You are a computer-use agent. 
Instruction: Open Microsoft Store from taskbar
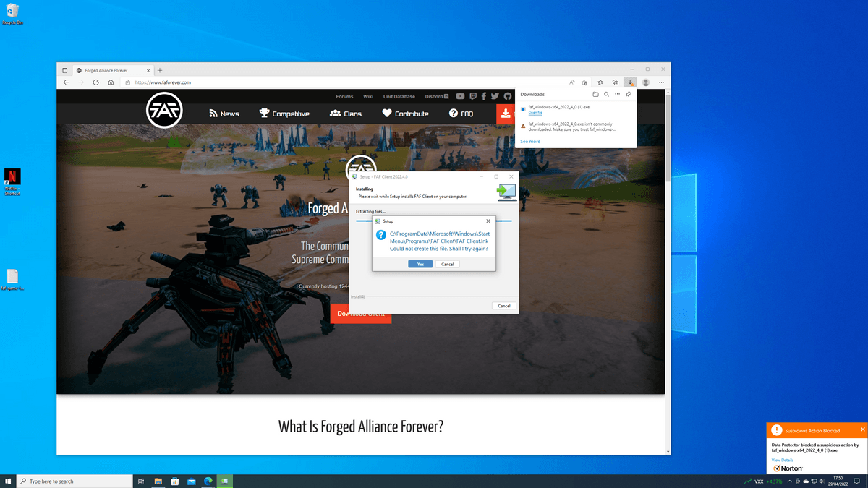(174, 481)
